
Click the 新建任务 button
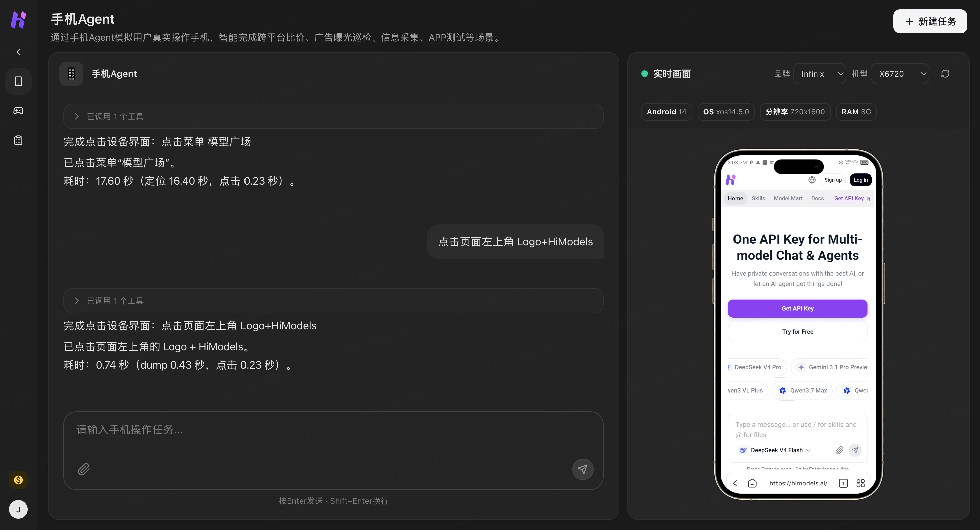(x=930, y=21)
